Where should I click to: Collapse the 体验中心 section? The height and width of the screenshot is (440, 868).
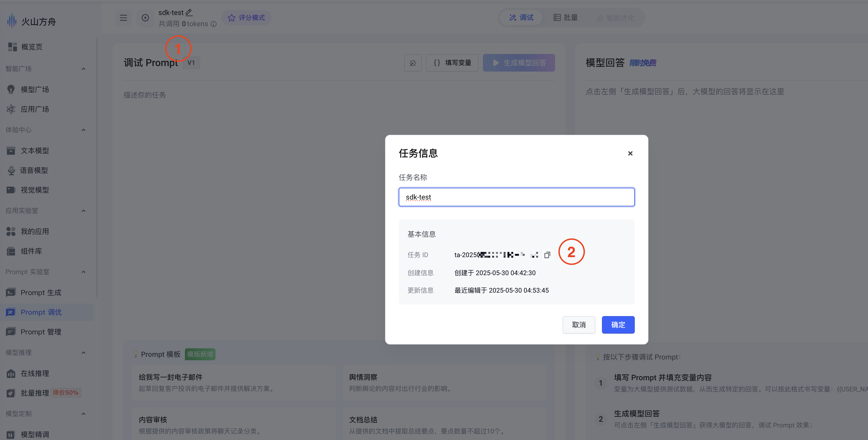[x=84, y=130]
